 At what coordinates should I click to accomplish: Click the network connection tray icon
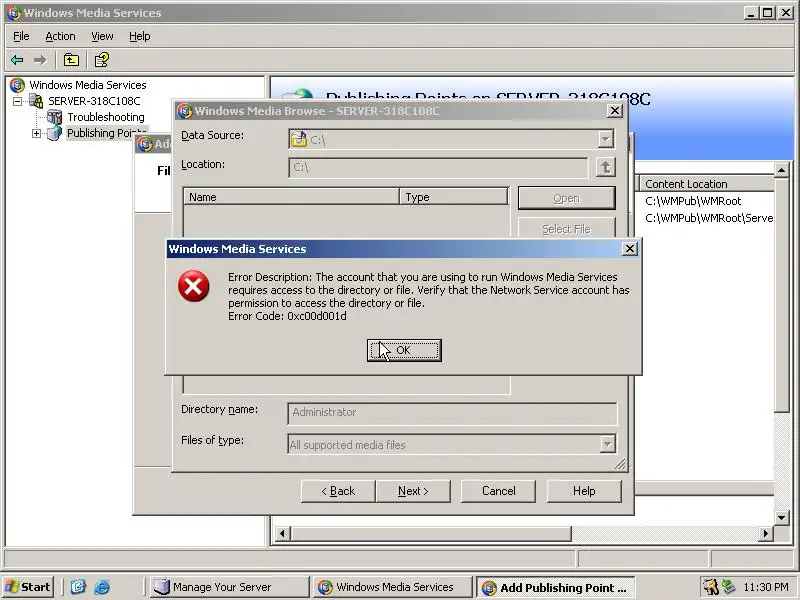(729, 587)
